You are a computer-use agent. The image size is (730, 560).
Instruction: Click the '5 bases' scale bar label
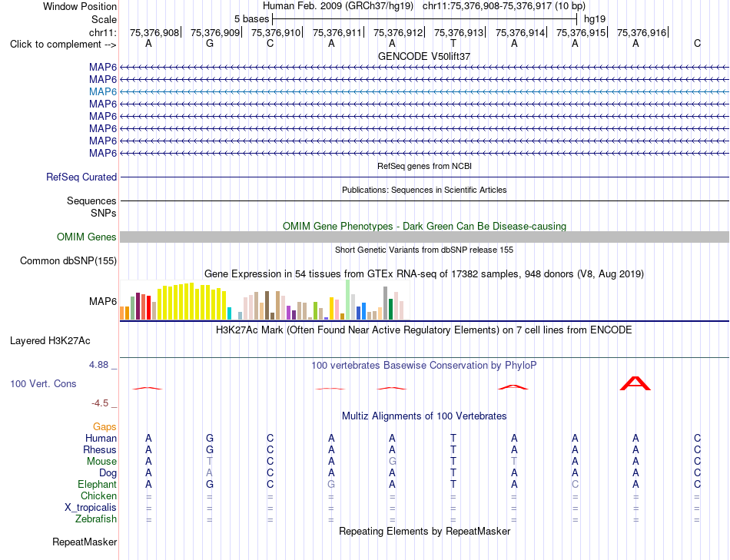[x=251, y=19]
